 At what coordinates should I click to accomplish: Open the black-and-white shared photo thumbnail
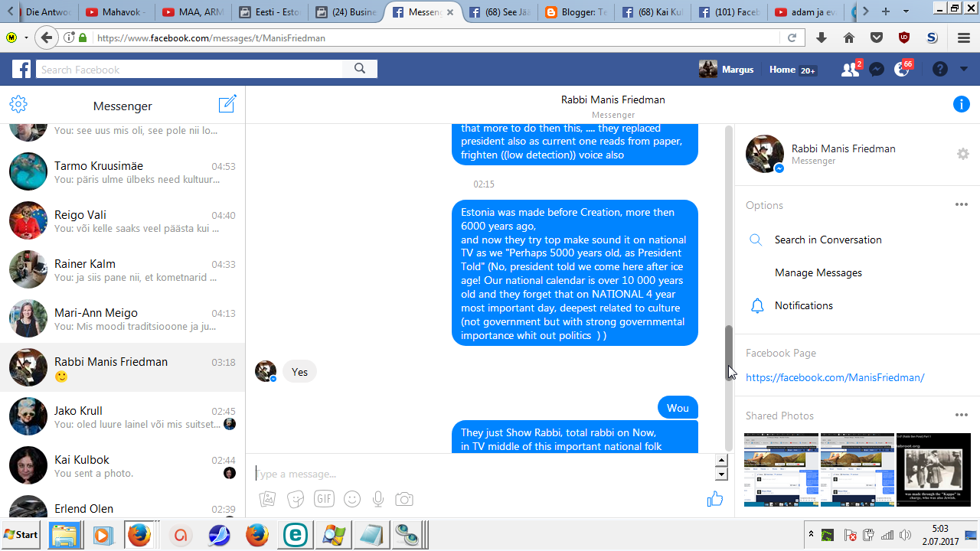(x=933, y=470)
